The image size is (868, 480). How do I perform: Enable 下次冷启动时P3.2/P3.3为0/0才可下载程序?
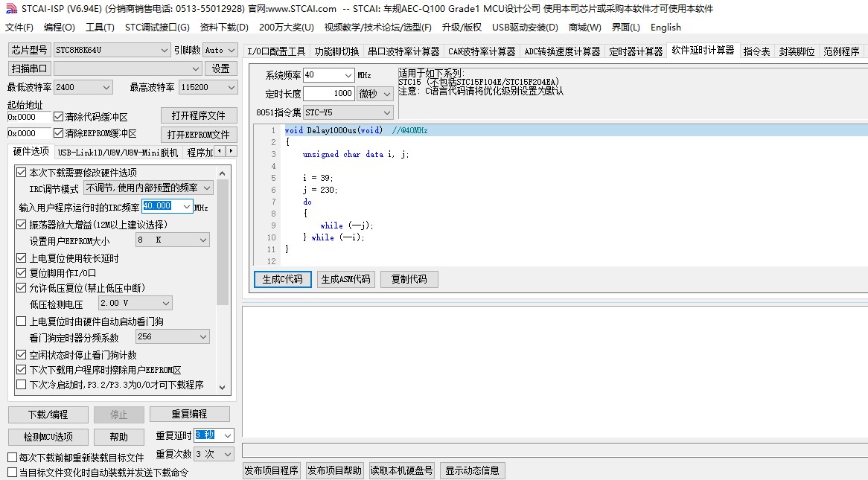tap(21, 384)
